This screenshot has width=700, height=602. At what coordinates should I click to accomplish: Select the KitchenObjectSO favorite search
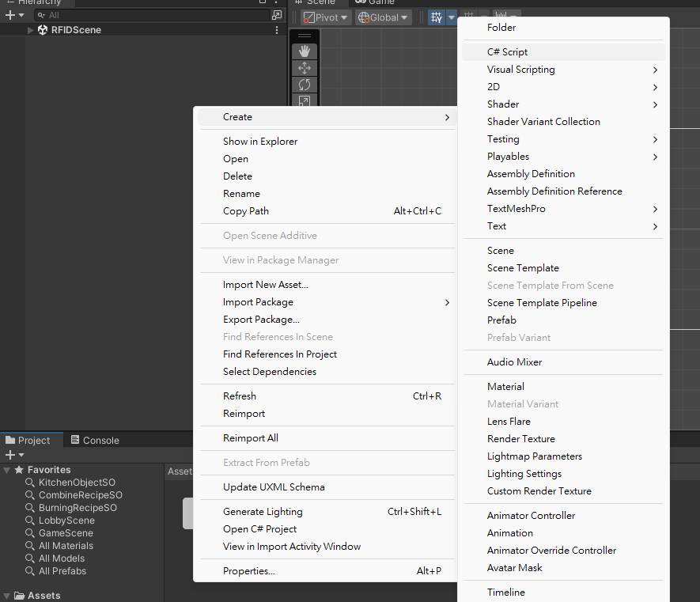(77, 483)
